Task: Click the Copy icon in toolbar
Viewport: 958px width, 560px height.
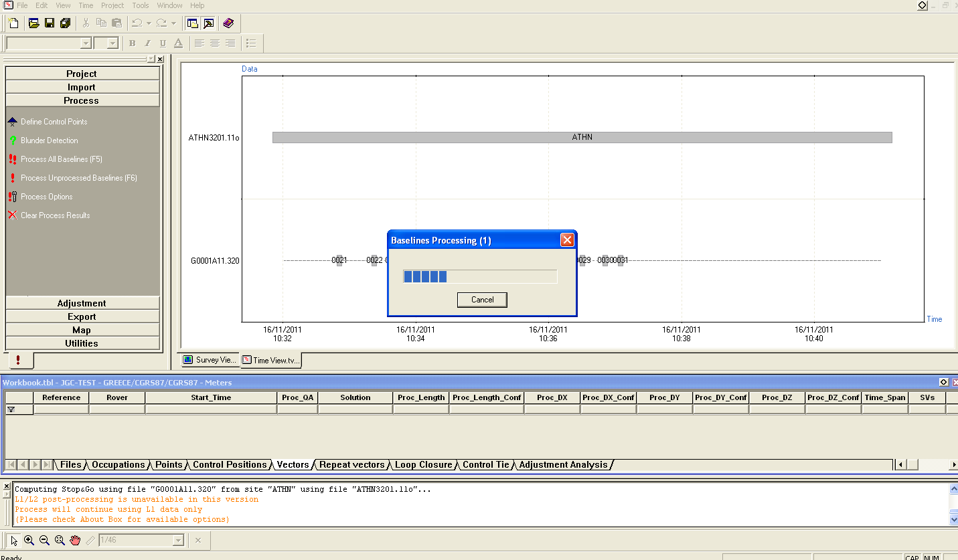Action: click(x=102, y=23)
